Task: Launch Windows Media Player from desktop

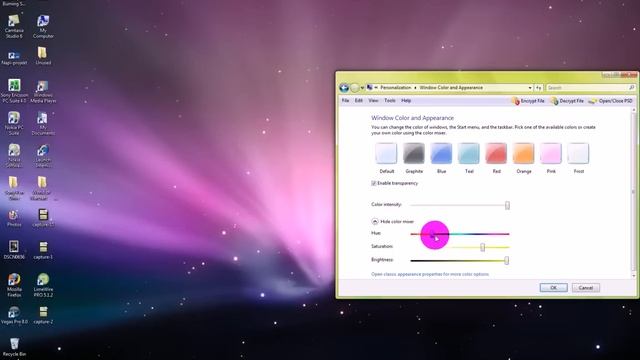Action: (43, 91)
